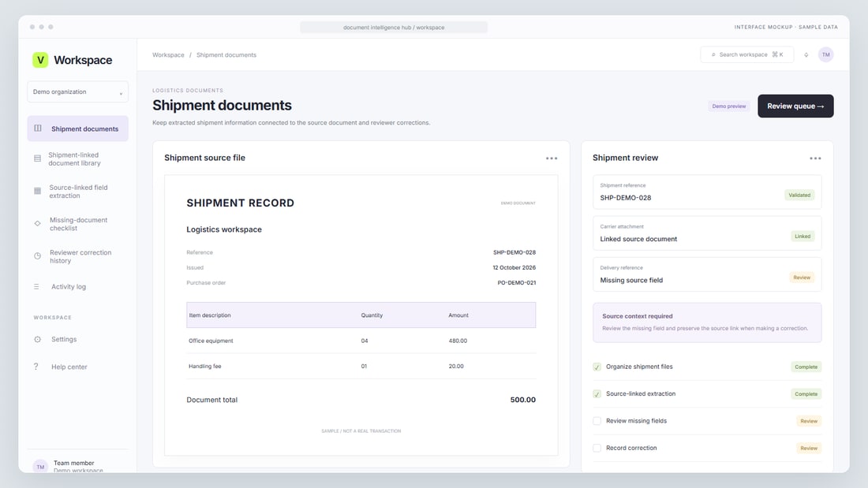The image size is (868, 488).
Task: Click the Amount column header
Action: coord(458,315)
